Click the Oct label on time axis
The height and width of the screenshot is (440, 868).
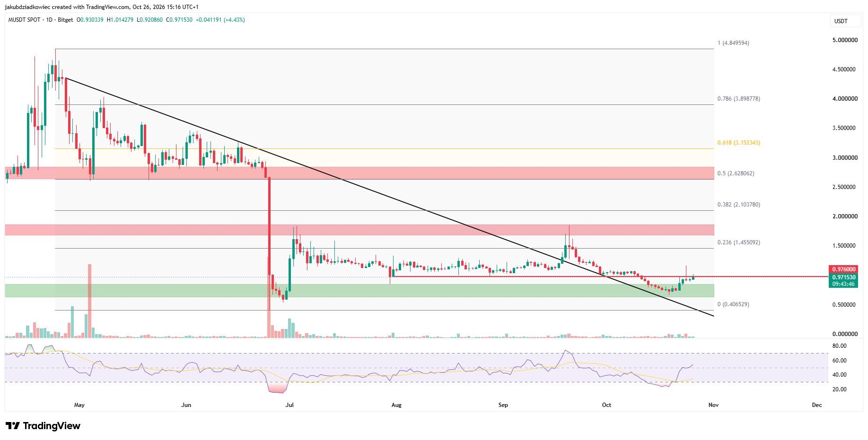606,405
